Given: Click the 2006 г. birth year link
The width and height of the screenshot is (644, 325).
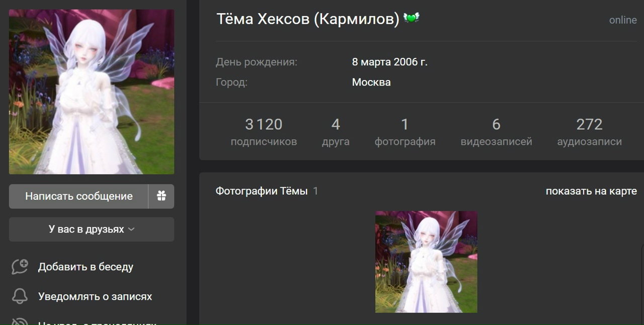Looking at the screenshot, I should click(411, 62).
